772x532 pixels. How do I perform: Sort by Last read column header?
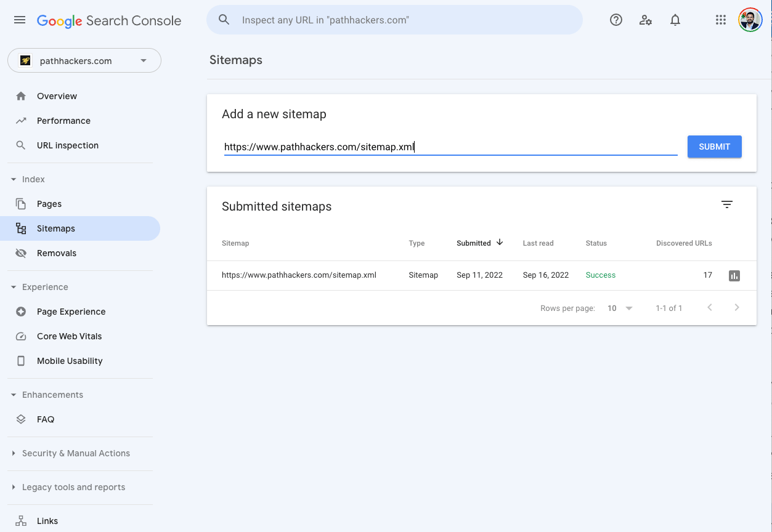pos(538,243)
